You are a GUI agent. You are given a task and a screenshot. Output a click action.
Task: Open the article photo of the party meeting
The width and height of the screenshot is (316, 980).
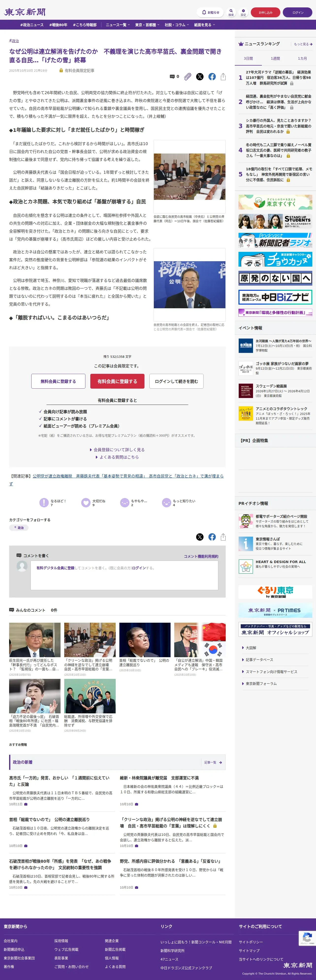coord(190,176)
